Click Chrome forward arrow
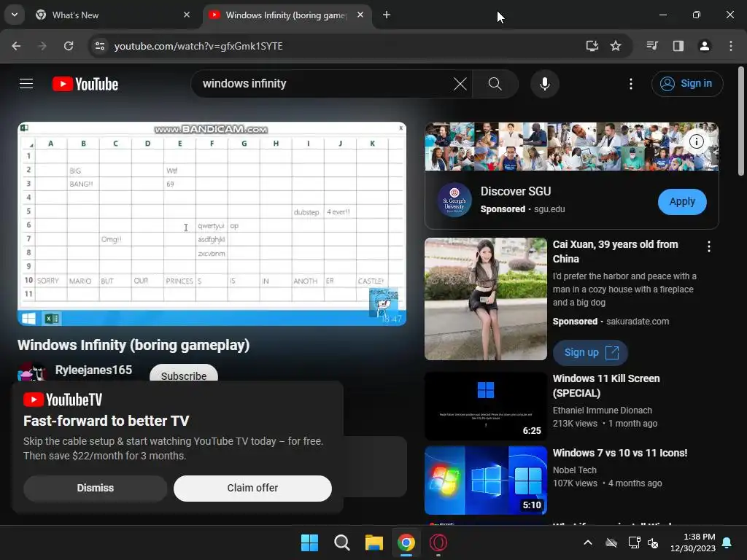747x560 pixels. 42,46
